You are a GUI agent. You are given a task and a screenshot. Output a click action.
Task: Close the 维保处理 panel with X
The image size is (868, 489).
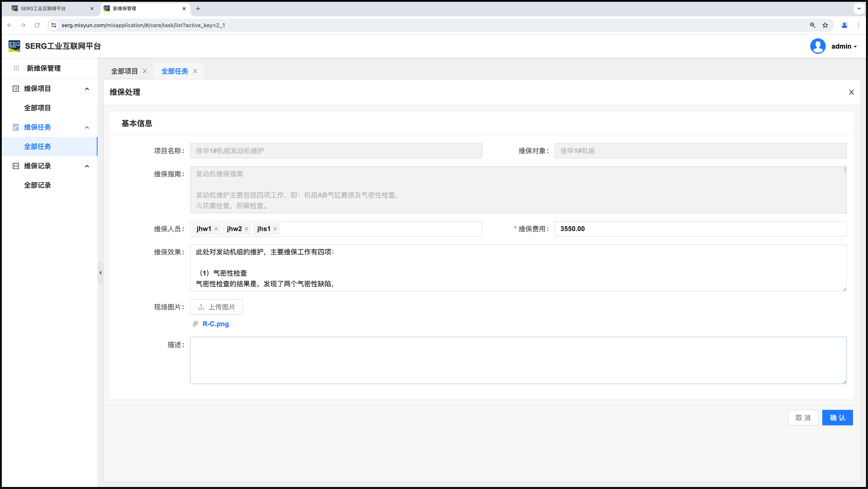[x=851, y=92]
